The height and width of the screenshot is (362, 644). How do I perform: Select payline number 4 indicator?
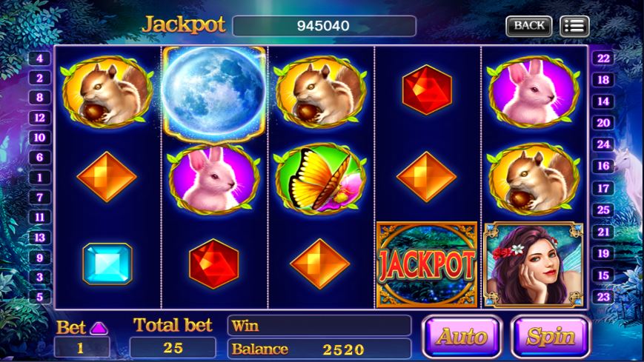39,58
